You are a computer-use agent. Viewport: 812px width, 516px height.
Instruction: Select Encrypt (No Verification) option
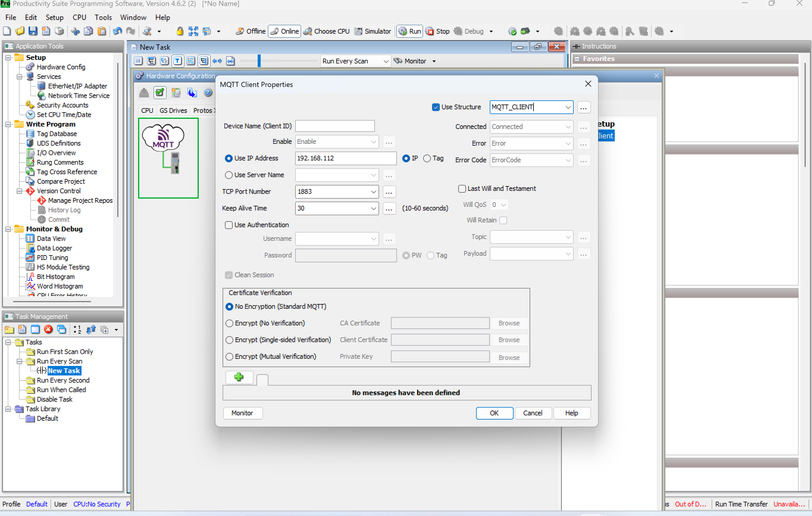coord(229,323)
